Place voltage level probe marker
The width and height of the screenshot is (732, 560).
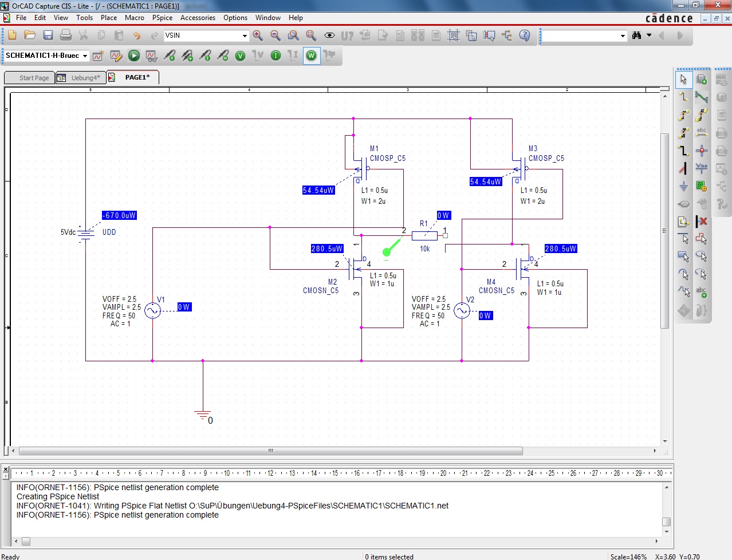coord(170,56)
